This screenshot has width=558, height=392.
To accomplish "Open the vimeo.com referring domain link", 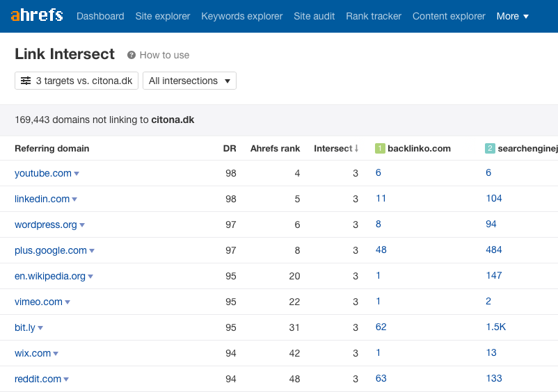I will click(x=38, y=302).
